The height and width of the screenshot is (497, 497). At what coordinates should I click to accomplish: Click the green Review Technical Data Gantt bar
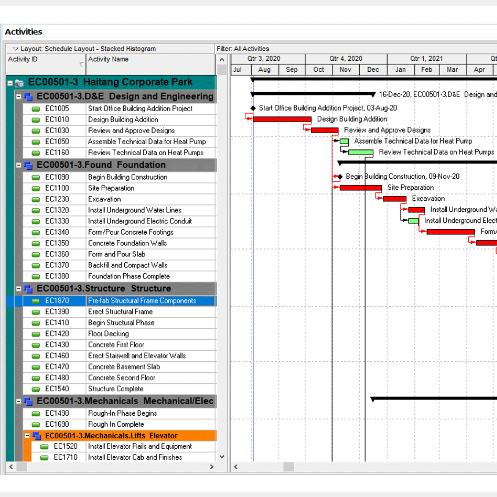361,152
